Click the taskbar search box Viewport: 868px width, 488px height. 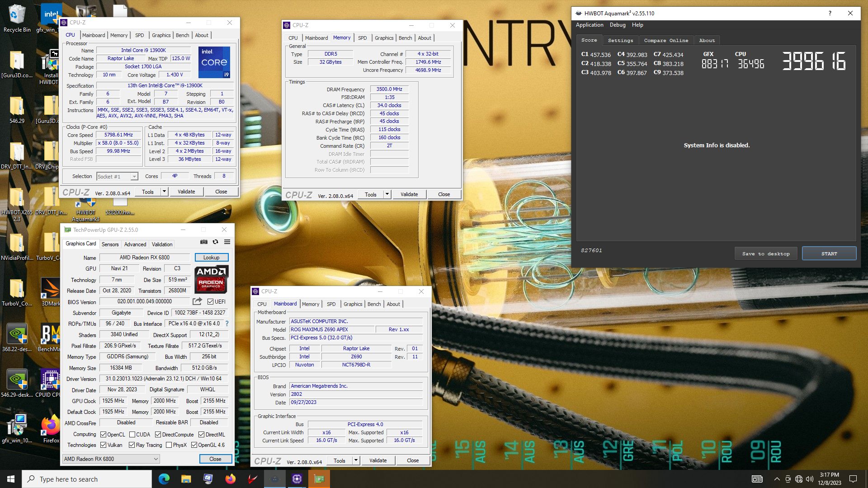(x=87, y=479)
